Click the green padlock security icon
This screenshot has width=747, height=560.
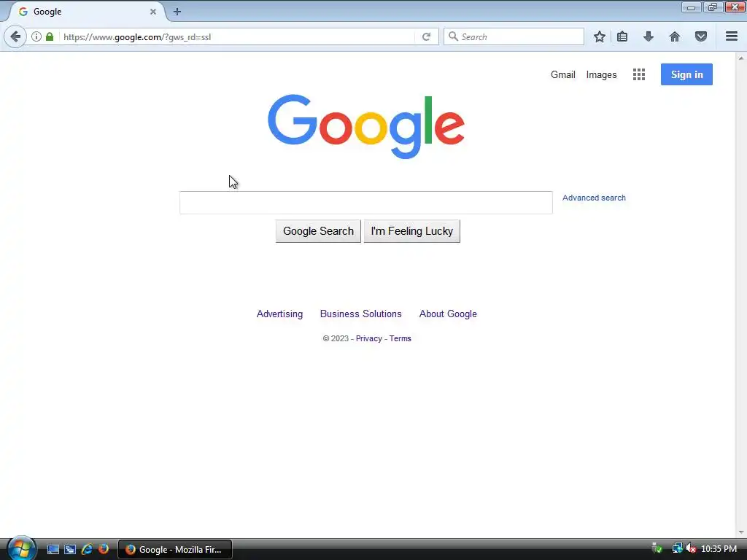click(x=50, y=36)
